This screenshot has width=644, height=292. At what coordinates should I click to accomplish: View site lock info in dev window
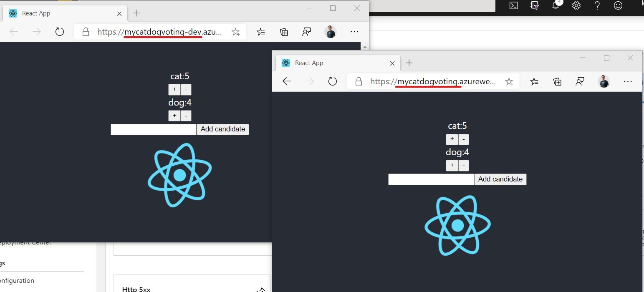click(86, 32)
